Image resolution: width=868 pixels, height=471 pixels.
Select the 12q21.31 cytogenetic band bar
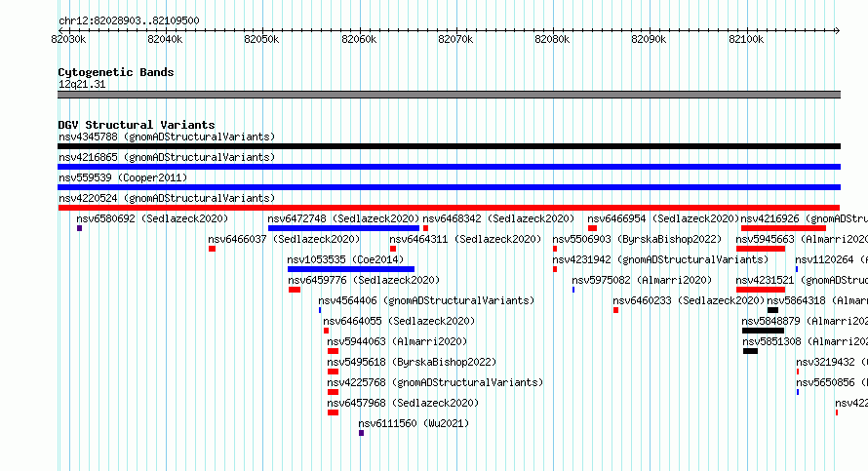point(449,95)
